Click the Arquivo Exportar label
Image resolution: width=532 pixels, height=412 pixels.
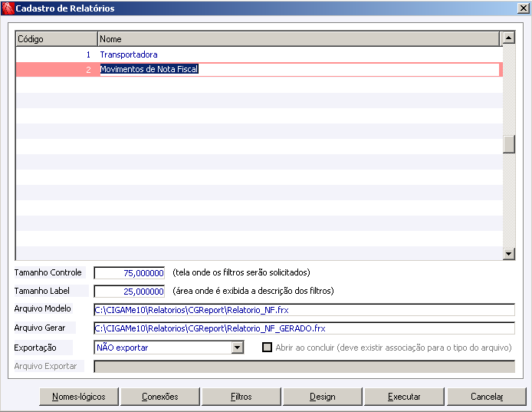45,366
